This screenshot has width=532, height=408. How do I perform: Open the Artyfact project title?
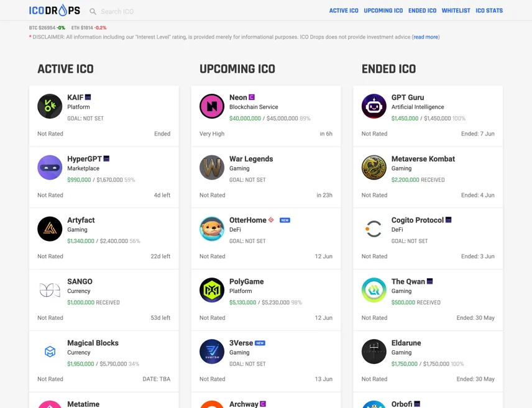coord(81,220)
